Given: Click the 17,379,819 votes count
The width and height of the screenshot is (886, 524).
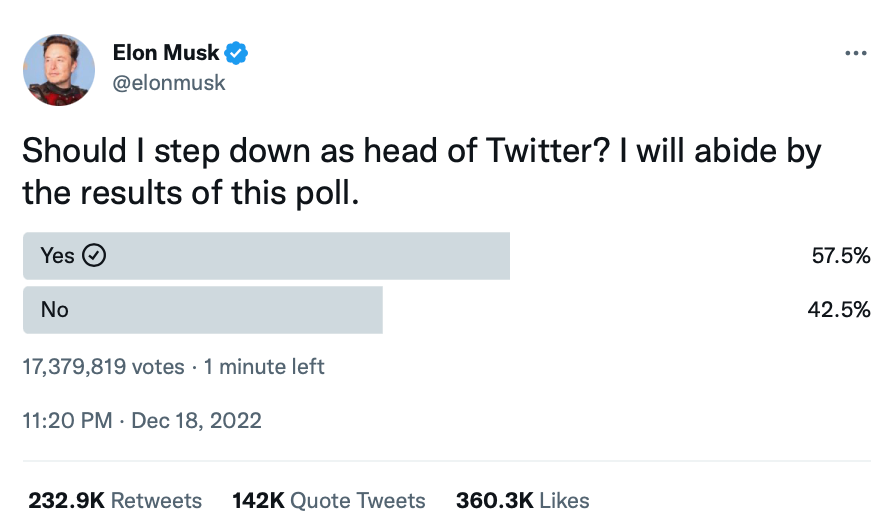Looking at the screenshot, I should pyautogui.click(x=103, y=367).
